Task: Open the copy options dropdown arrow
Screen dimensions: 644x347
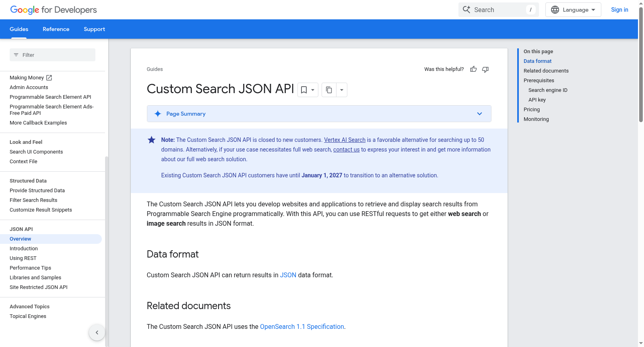Action: point(342,90)
